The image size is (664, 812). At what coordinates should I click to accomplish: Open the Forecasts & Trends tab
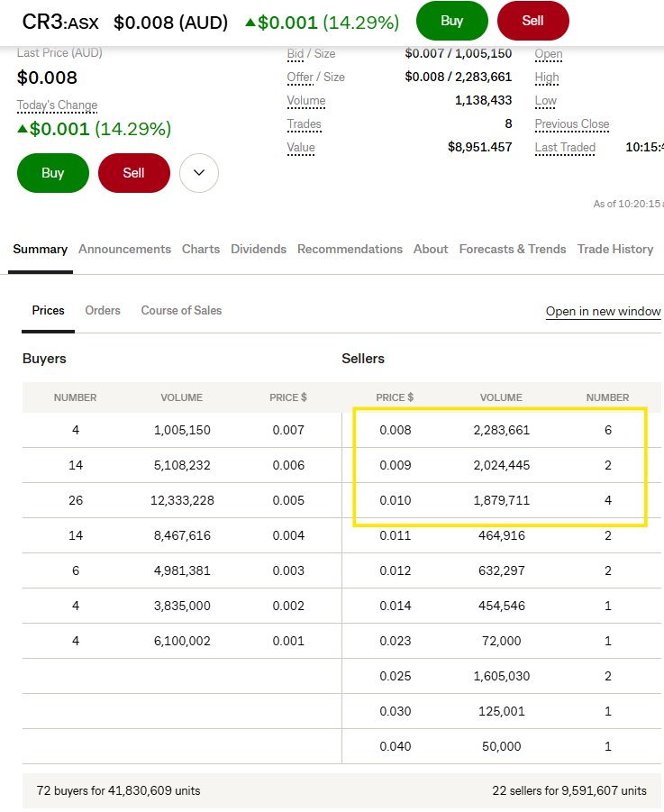513,249
